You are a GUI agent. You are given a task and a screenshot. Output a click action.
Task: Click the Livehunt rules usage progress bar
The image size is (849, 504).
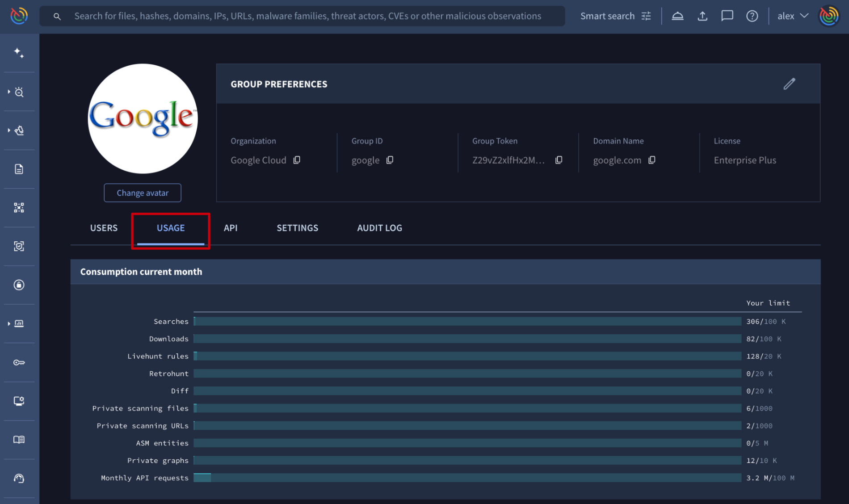pos(467,356)
